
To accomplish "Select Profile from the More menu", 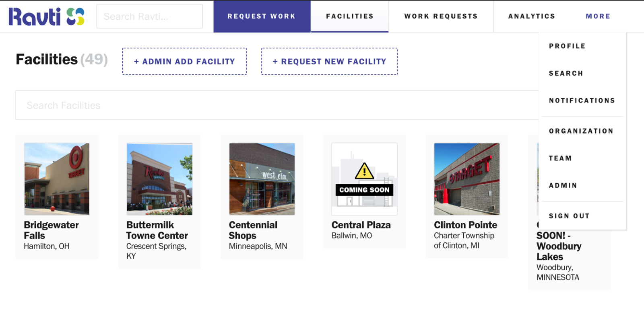I will point(567,46).
